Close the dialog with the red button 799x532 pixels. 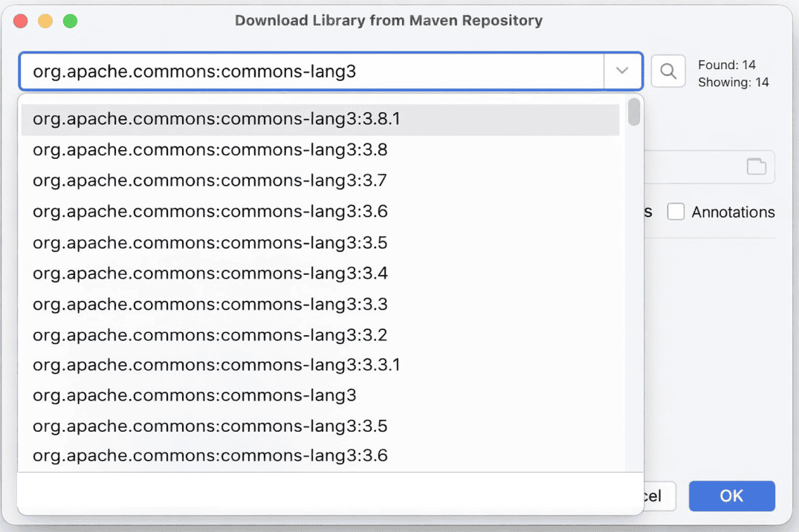pos(21,21)
